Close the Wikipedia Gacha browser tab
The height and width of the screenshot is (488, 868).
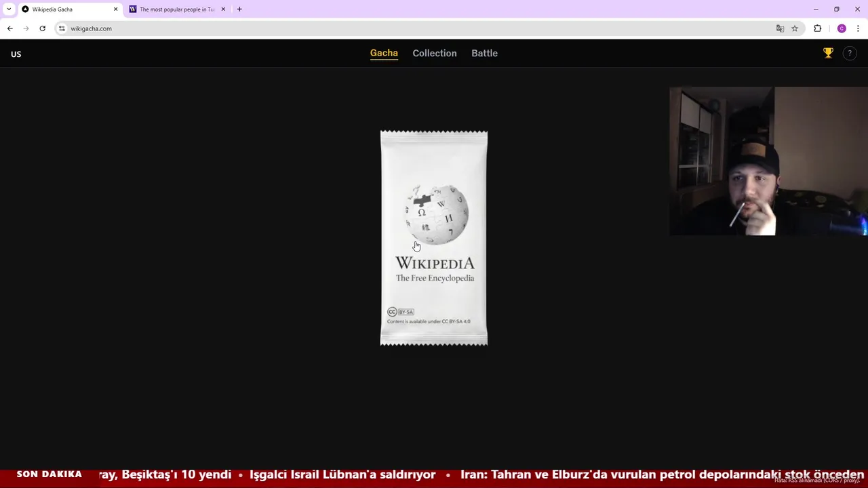click(115, 9)
